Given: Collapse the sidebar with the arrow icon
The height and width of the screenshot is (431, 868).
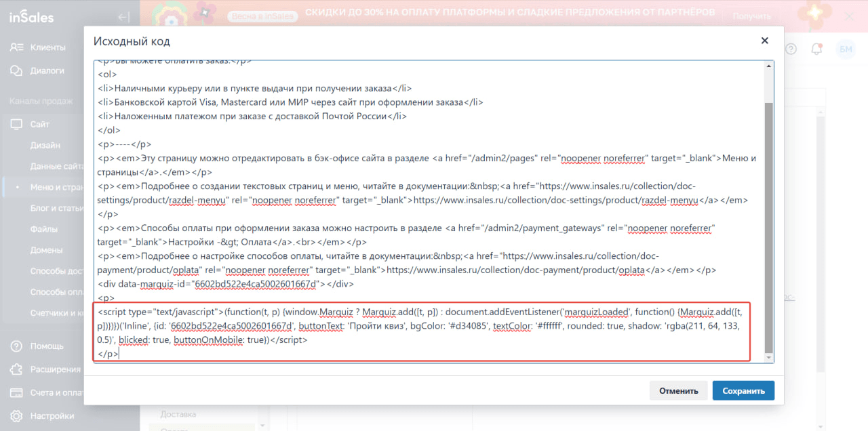Looking at the screenshot, I should pyautogui.click(x=123, y=17).
